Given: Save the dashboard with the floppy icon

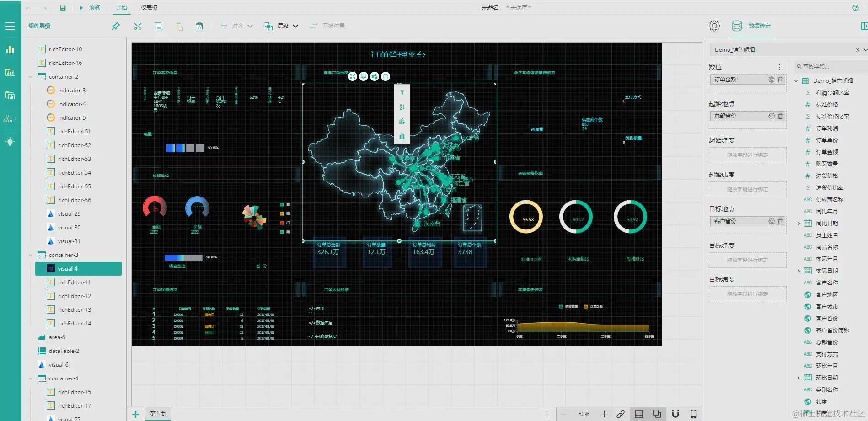Looking at the screenshot, I should [x=63, y=8].
